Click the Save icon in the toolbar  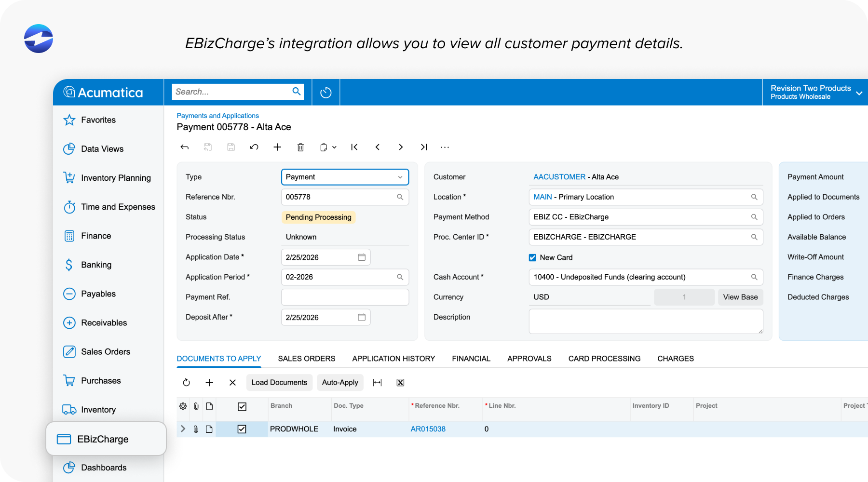(231, 147)
